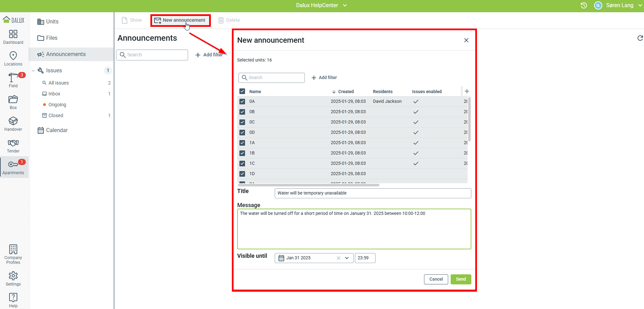The height and width of the screenshot is (309, 644).
Task: Open the Dashboard module icon
Action: [13, 34]
